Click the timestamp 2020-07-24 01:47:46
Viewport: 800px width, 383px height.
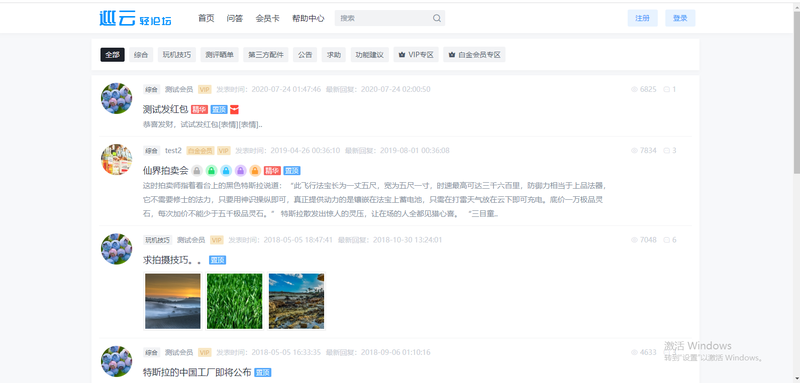[x=286, y=89]
